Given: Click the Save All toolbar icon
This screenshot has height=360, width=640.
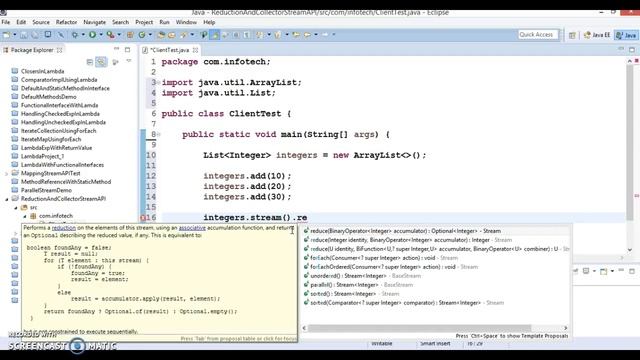Looking at the screenshot, I should point(35,35).
